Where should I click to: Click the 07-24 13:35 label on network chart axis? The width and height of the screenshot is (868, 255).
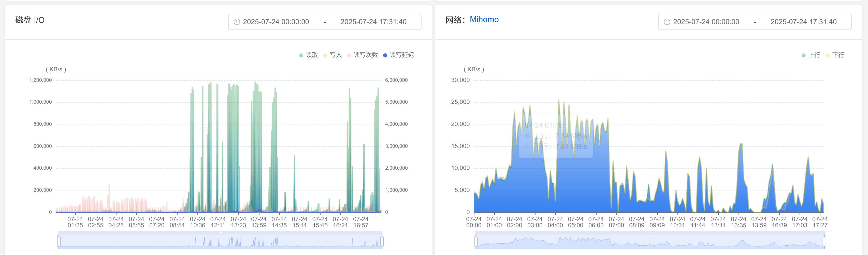point(738,222)
